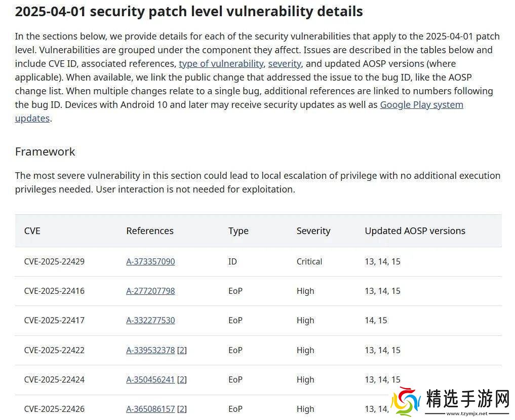Click the Severity column header
The image size is (515, 420).
[x=313, y=231]
